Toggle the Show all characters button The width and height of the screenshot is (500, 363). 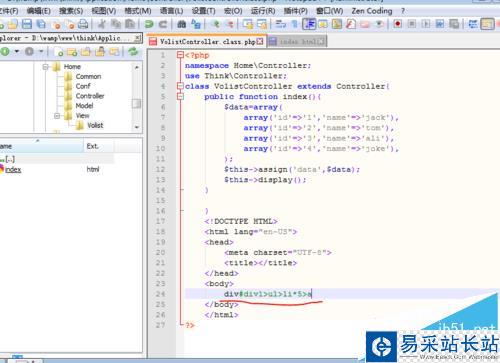(x=294, y=24)
